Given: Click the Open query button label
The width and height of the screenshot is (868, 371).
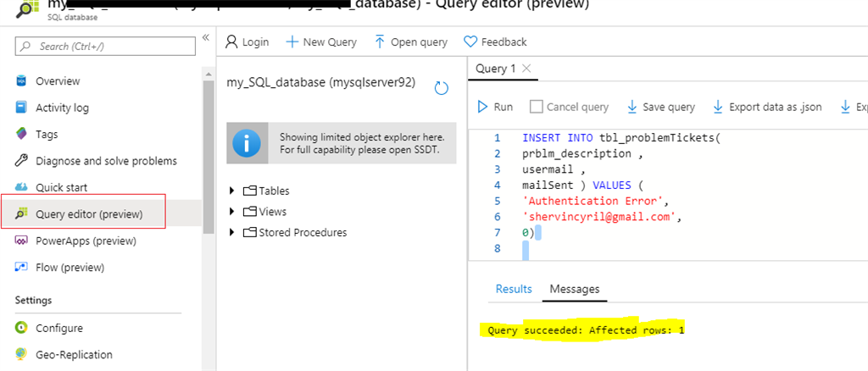Looking at the screenshot, I should tap(419, 42).
